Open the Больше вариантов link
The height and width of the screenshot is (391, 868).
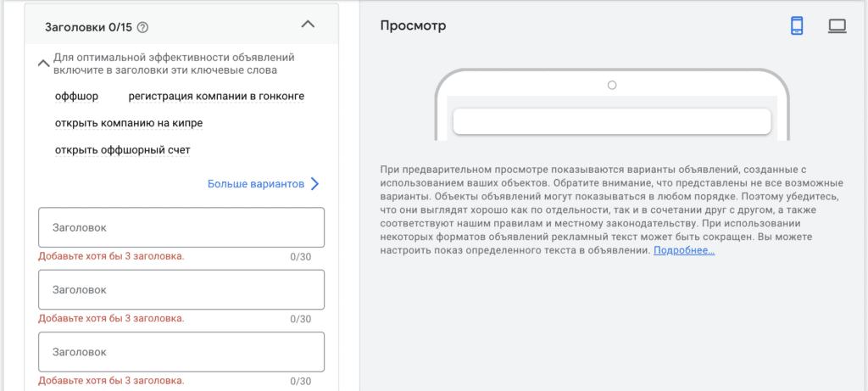256,184
